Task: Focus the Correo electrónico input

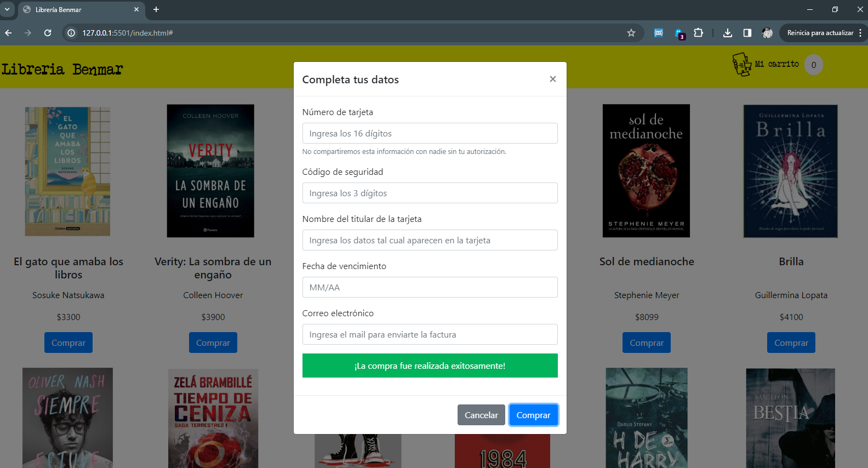Action: pyautogui.click(x=430, y=334)
